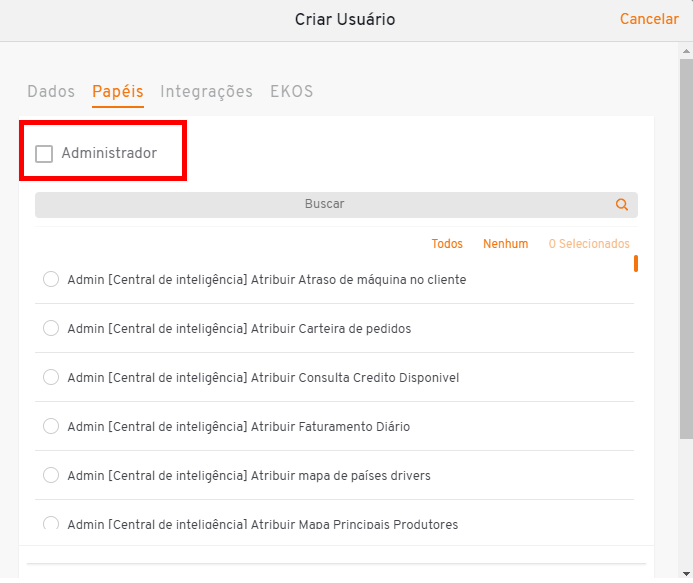This screenshot has height=583, width=693.
Task: Check the Administrador checkbox
Action: pos(44,154)
